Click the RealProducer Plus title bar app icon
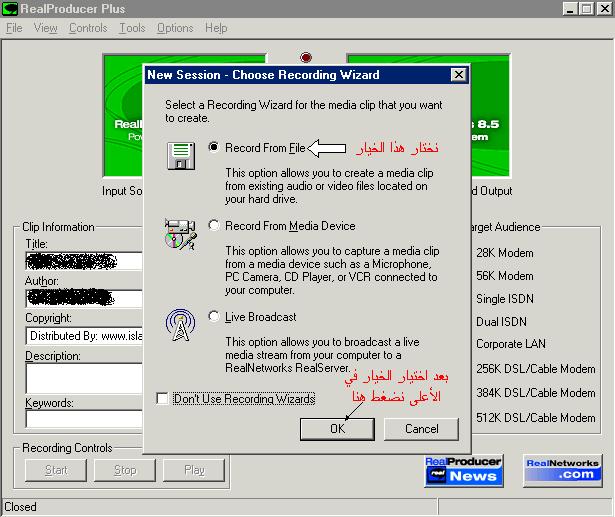This screenshot has height=517, width=615. (10, 9)
